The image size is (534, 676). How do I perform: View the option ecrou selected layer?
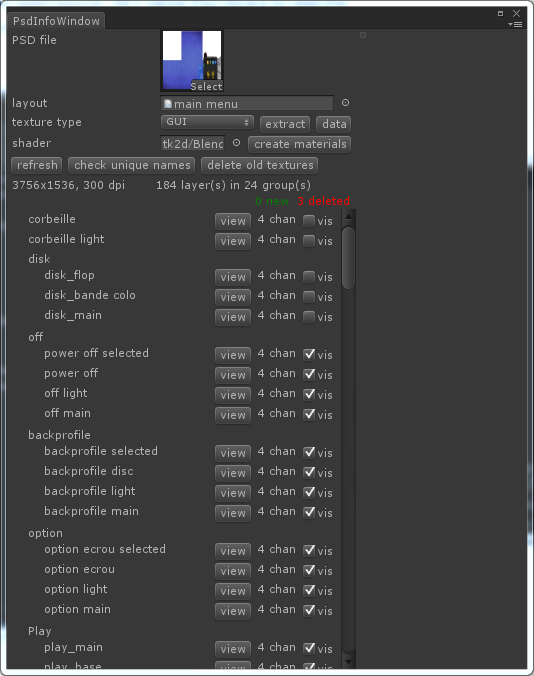[x=233, y=551]
